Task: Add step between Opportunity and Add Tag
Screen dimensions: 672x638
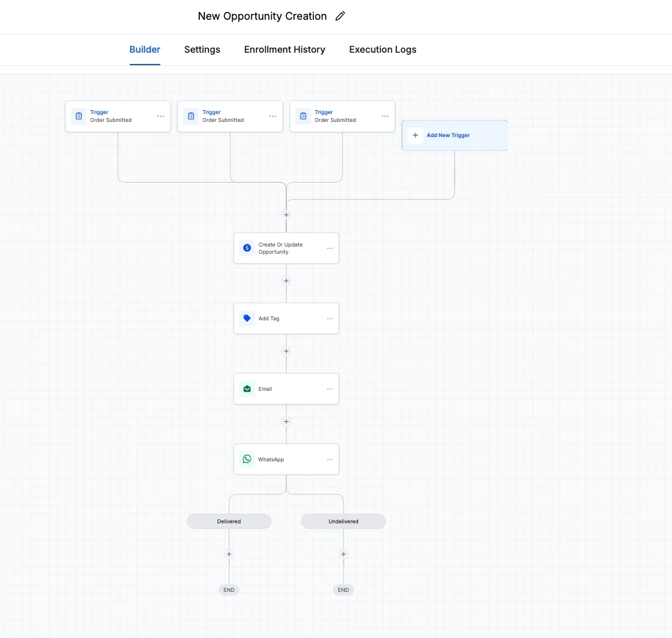Action: (286, 281)
